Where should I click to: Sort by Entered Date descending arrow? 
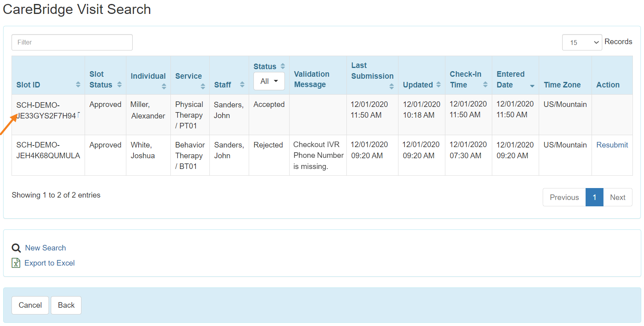coord(532,86)
